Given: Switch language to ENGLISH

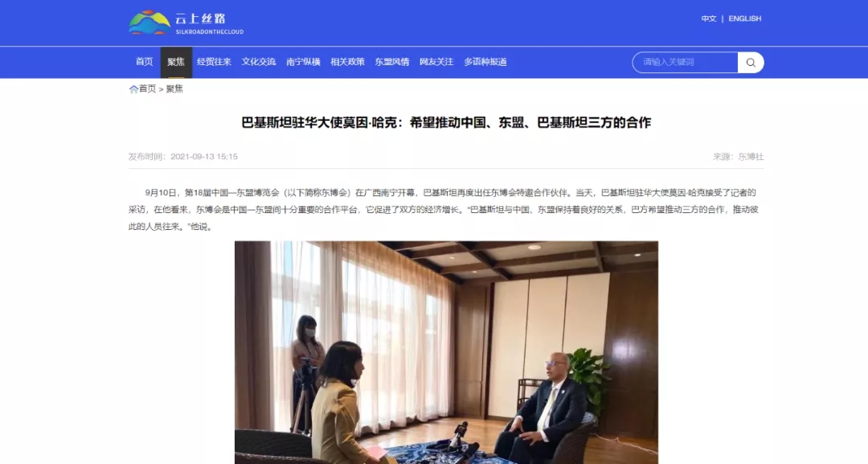Looking at the screenshot, I should [744, 18].
